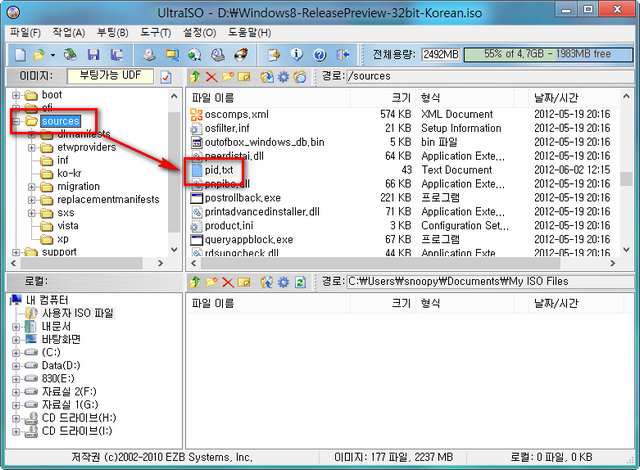640x470 pixels.
Task: Click the Compress ISO folder icon
Action: click(172, 55)
